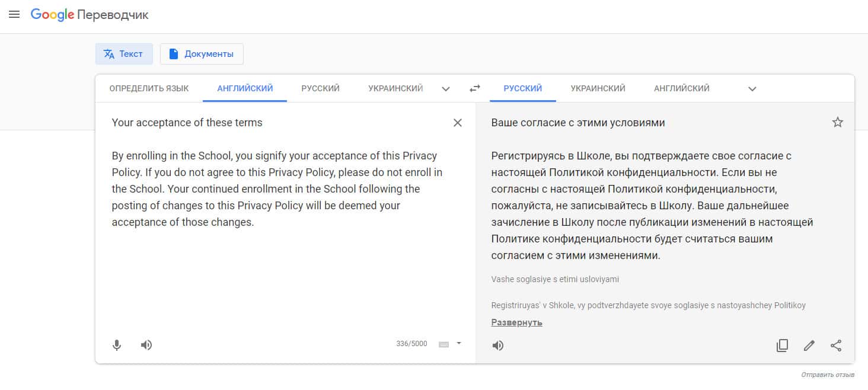Share the translation
This screenshot has width=868, height=390.
(x=836, y=345)
